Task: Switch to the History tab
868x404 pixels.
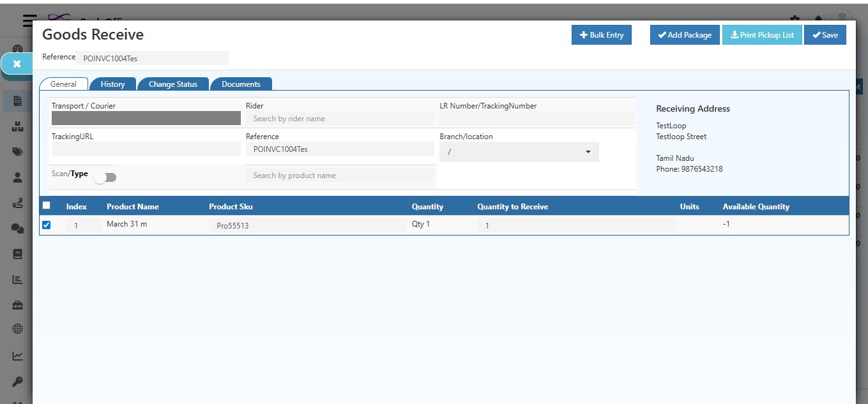Action: tap(112, 84)
